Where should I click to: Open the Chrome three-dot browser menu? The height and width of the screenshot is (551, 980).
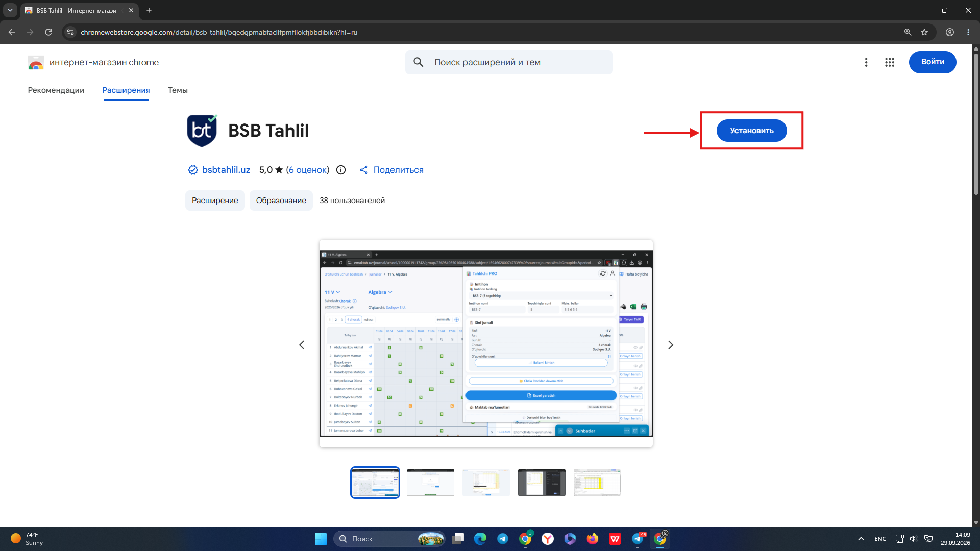(x=968, y=32)
